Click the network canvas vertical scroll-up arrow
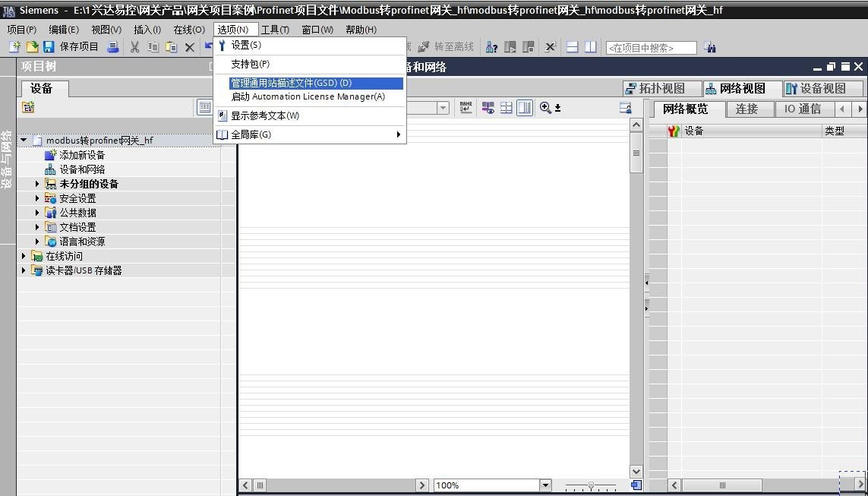Image resolution: width=868 pixels, height=496 pixels. click(636, 125)
